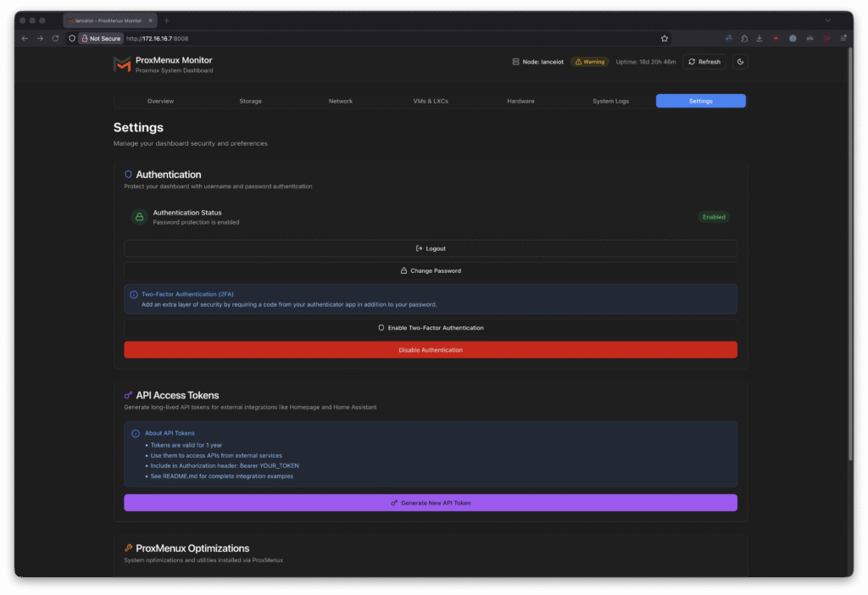Image resolution: width=868 pixels, height=595 pixels.
Task: Click Enable Two-Factor Authentication button
Action: coord(431,327)
